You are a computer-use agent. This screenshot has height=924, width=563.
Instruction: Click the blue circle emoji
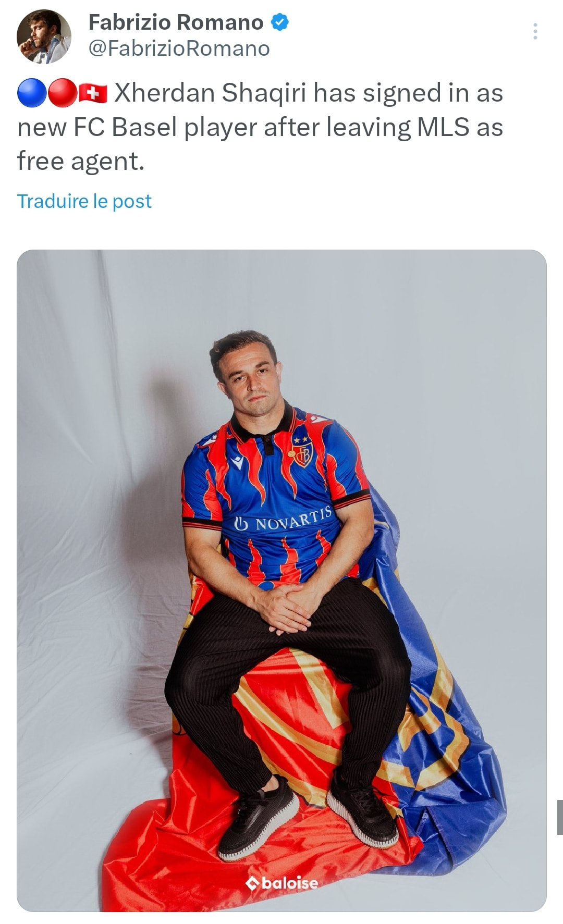pyautogui.click(x=32, y=93)
